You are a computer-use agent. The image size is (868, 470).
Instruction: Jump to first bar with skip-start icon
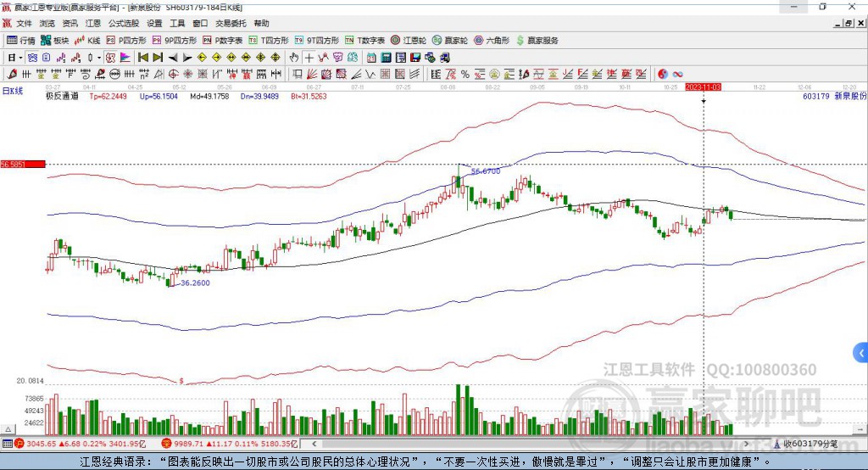pos(143,58)
